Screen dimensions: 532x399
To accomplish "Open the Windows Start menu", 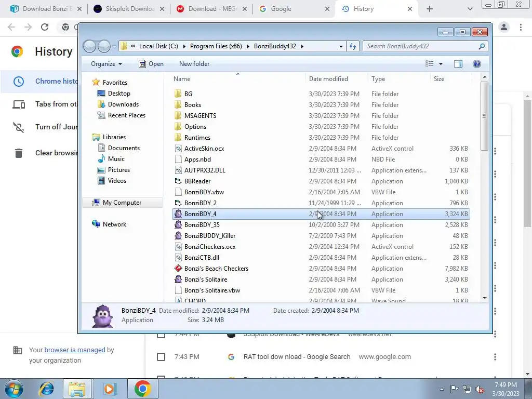I will (x=14, y=389).
